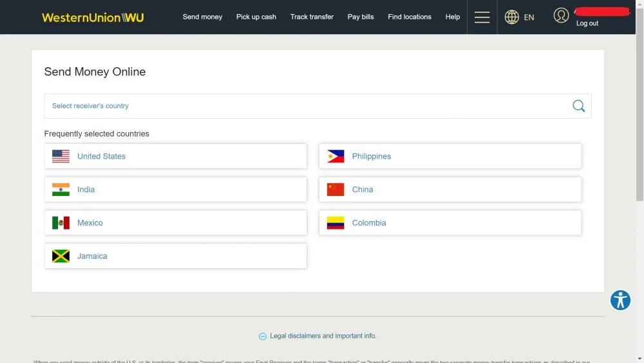644x363 pixels.
Task: Select Philippines as receiver country
Action: point(450,156)
